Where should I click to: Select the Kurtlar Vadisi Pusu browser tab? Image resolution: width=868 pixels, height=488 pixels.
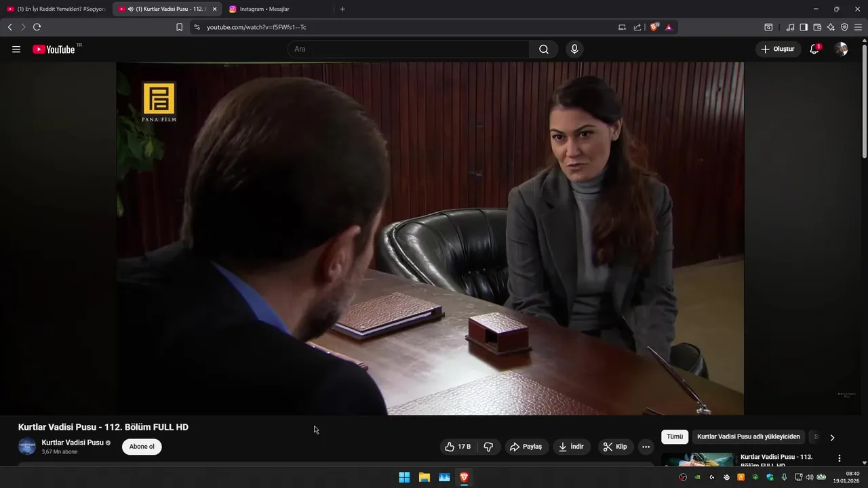tap(167, 9)
